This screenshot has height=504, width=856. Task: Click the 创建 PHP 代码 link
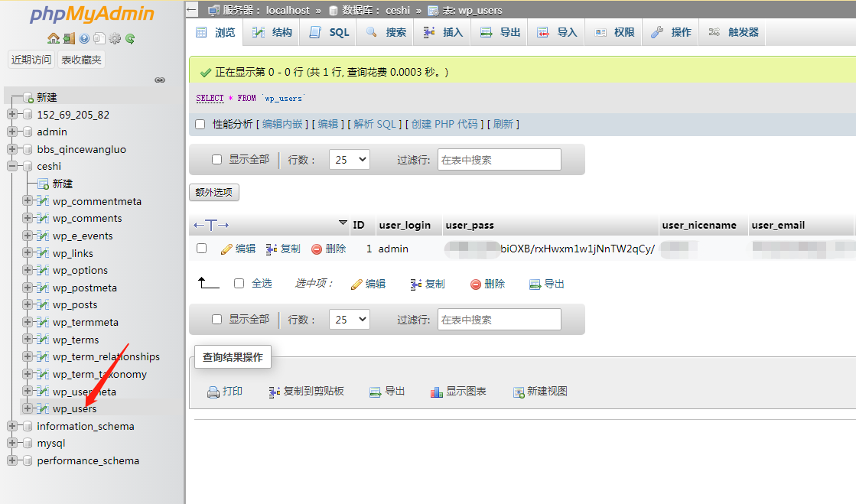point(444,125)
